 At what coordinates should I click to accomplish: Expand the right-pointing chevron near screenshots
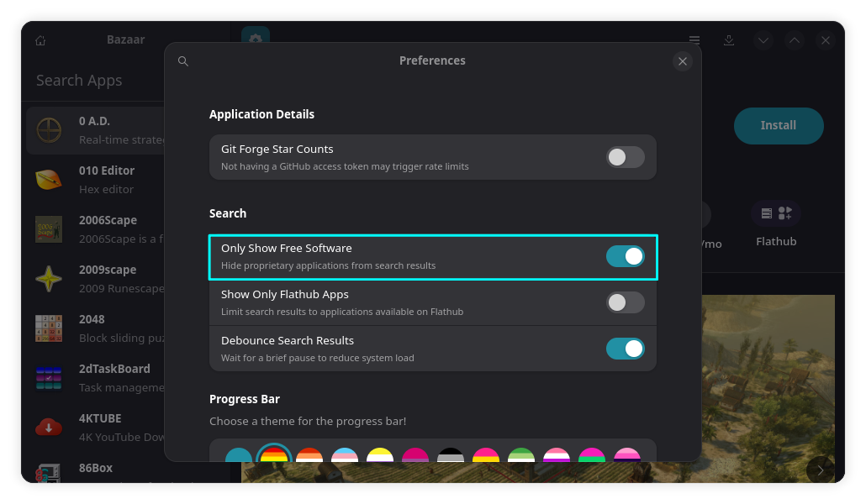820,470
